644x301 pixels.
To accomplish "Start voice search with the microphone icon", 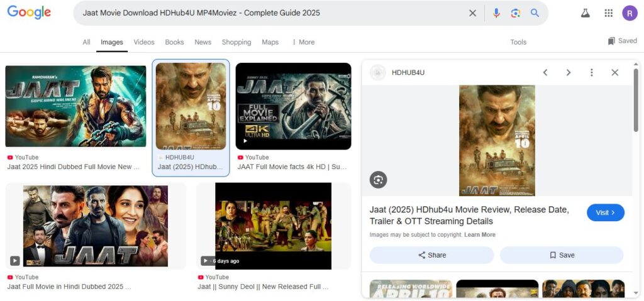I will point(496,13).
